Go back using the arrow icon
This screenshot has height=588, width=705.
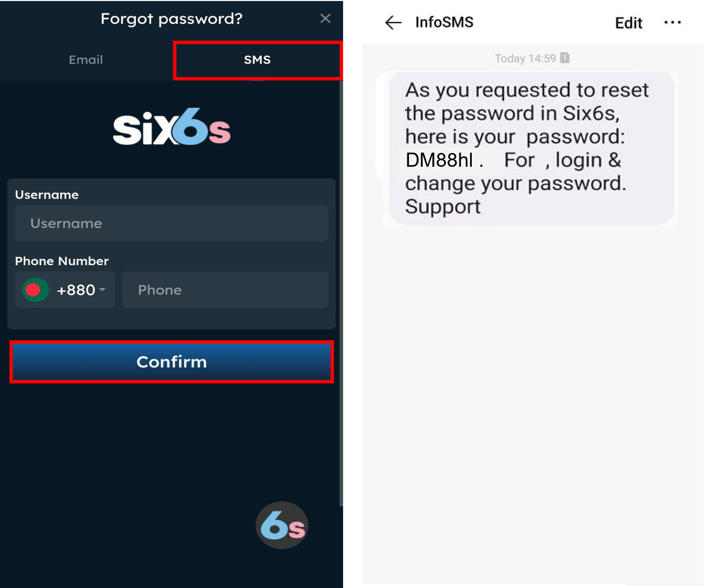point(393,23)
